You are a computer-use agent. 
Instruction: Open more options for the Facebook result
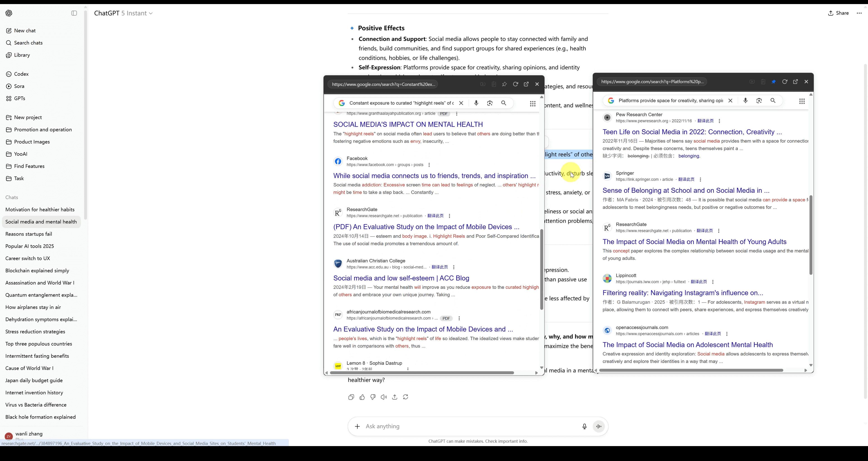429,165
